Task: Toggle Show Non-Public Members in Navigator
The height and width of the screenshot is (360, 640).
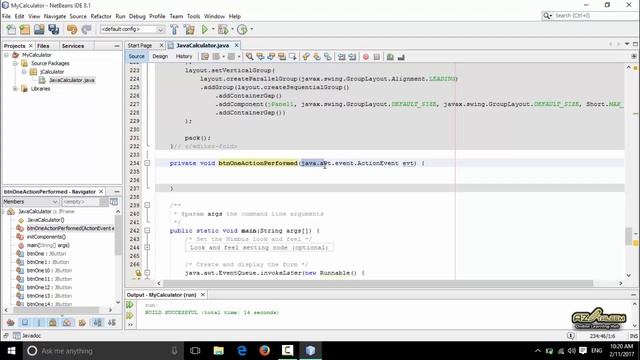Action: pyautogui.click(x=53, y=322)
